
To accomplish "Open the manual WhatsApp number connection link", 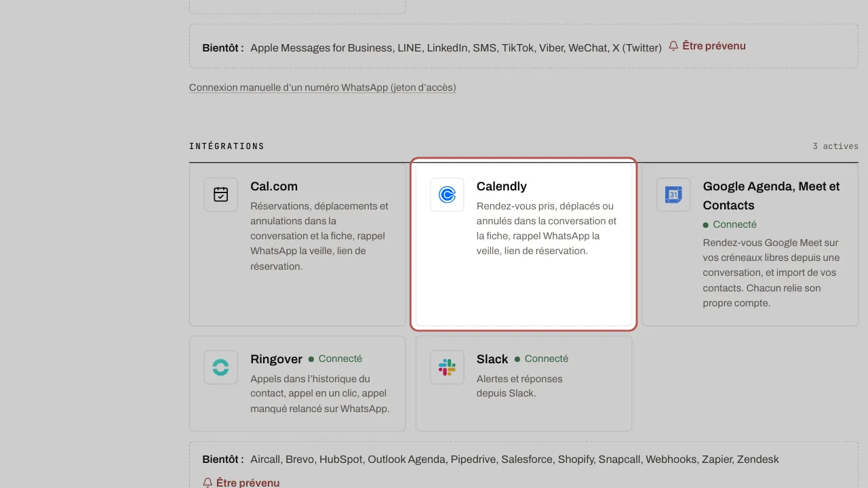I will coord(323,87).
